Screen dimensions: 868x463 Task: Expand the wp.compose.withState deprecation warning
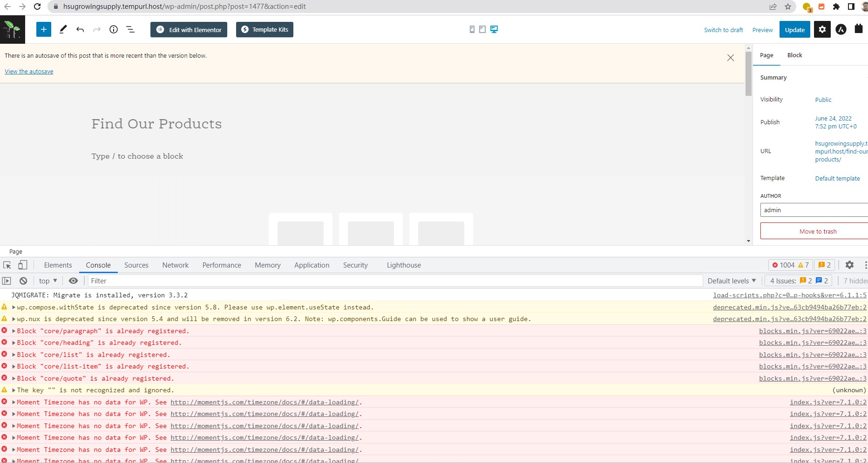[14, 307]
